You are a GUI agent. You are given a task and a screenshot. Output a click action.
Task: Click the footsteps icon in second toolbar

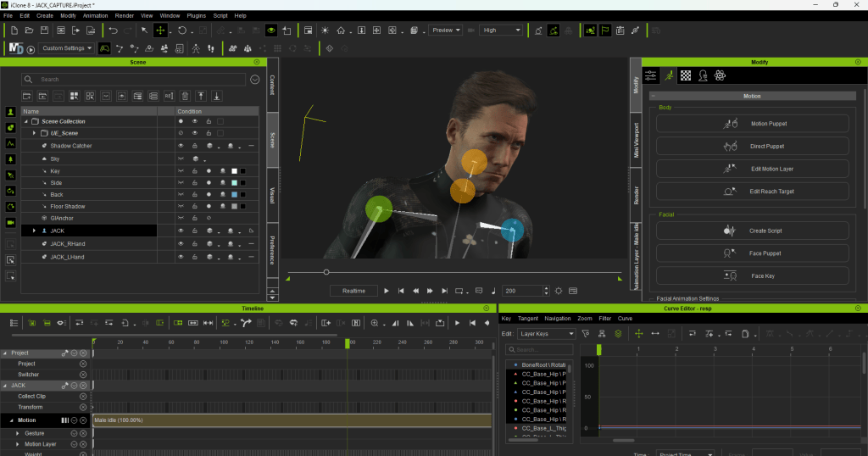(211, 48)
